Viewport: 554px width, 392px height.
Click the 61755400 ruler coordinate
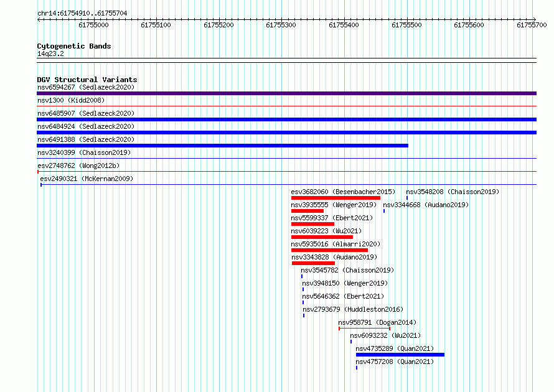(344, 25)
